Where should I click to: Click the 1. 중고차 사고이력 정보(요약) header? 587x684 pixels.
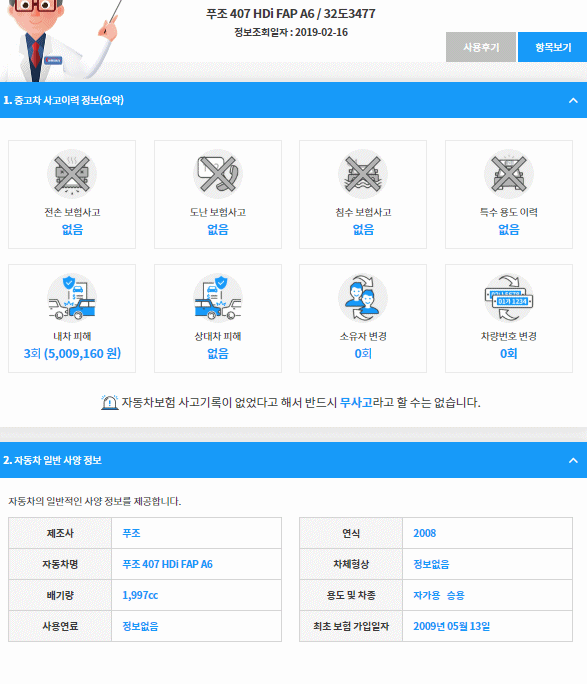click(63, 100)
